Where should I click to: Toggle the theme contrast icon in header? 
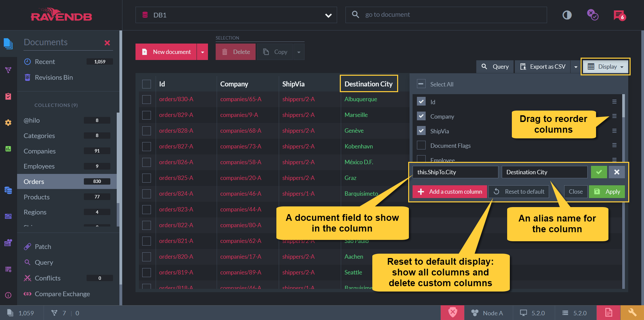pyautogui.click(x=567, y=15)
